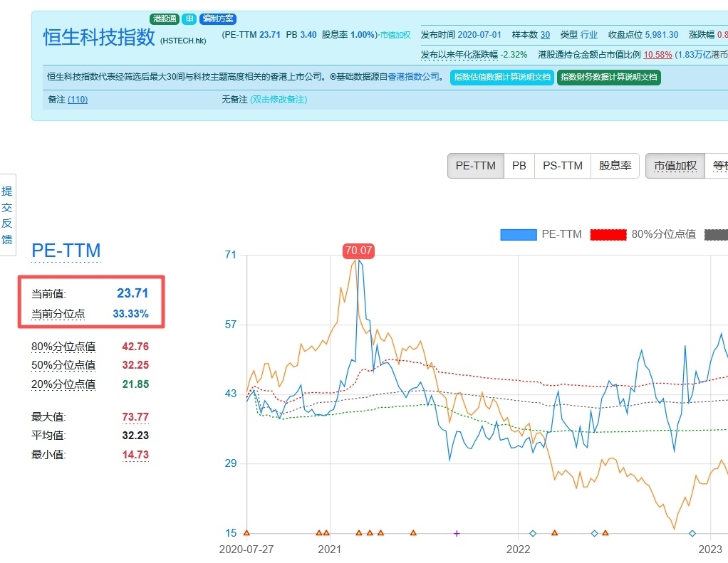Click the 50%分位点值 label
The height and width of the screenshot is (563, 728).
(x=63, y=365)
